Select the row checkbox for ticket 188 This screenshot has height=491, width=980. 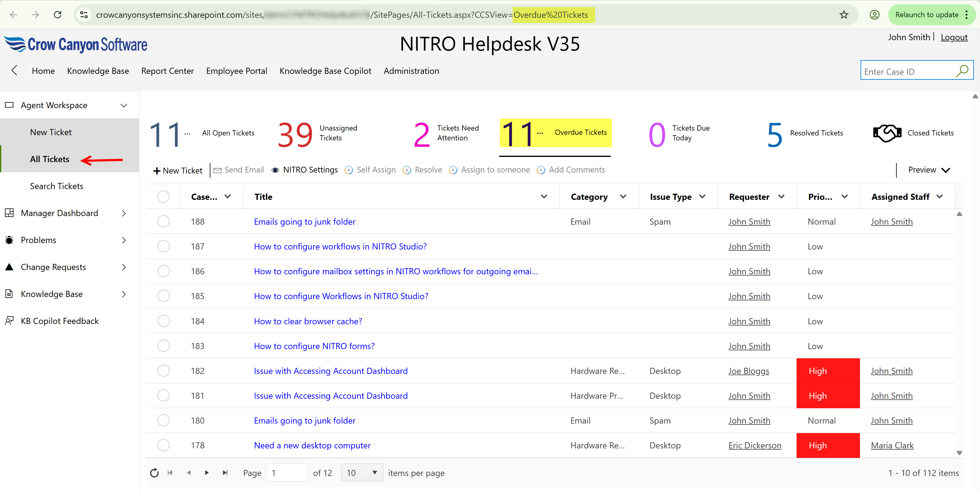(x=163, y=221)
